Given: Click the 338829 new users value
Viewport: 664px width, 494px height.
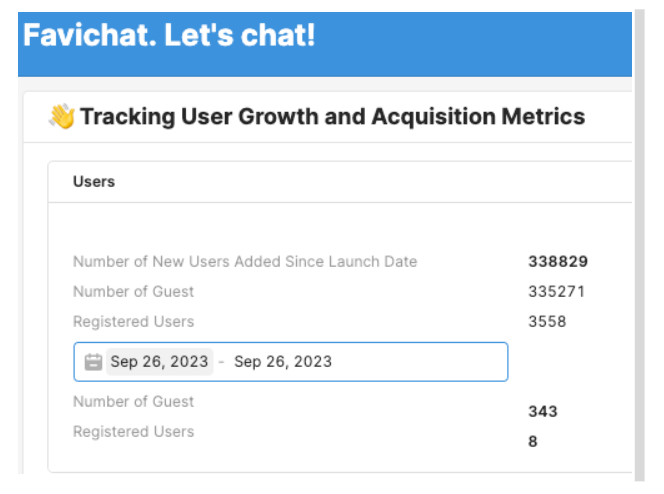Looking at the screenshot, I should 557,262.
